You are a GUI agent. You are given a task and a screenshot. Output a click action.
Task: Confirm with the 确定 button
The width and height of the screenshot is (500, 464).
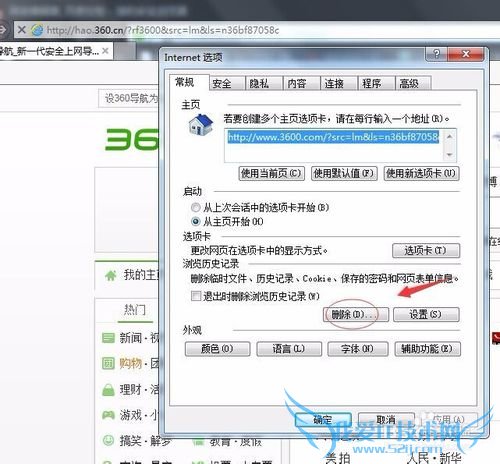(323, 420)
